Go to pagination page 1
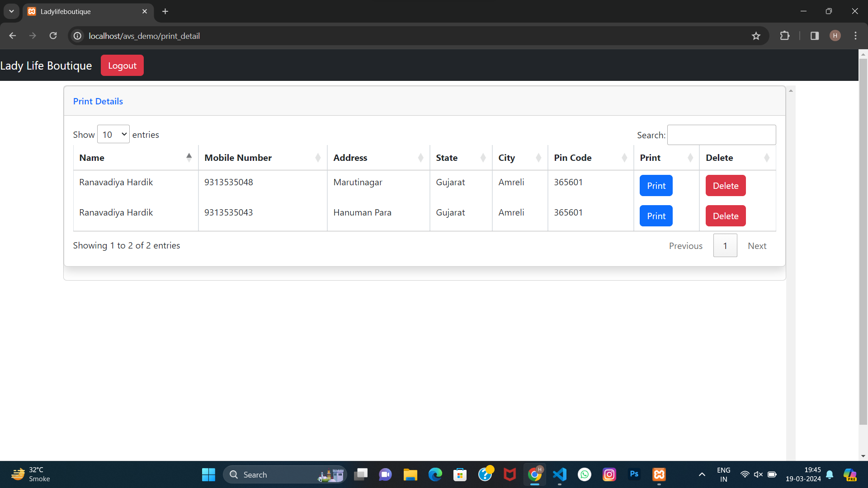 pyautogui.click(x=725, y=246)
